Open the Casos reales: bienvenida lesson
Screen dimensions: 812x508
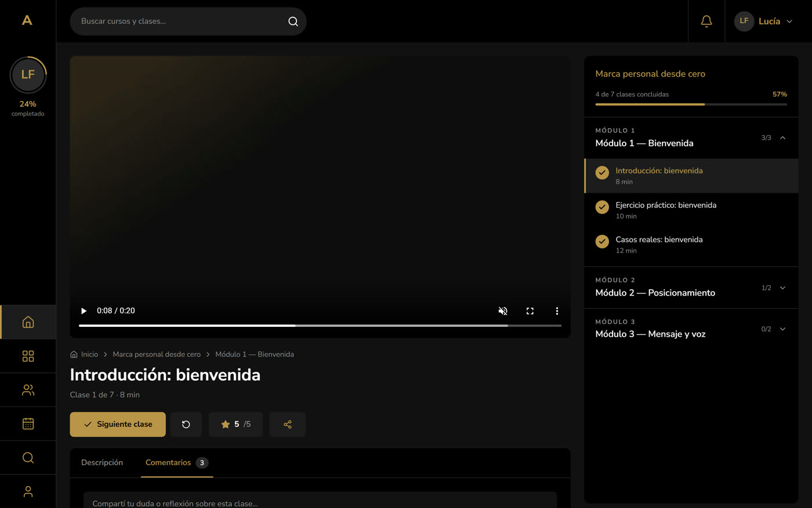(x=691, y=244)
